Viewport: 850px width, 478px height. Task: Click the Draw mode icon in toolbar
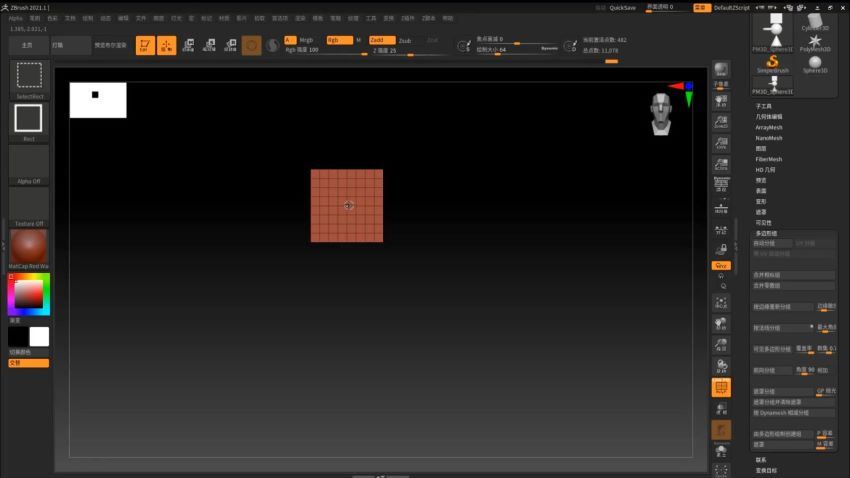(x=166, y=45)
